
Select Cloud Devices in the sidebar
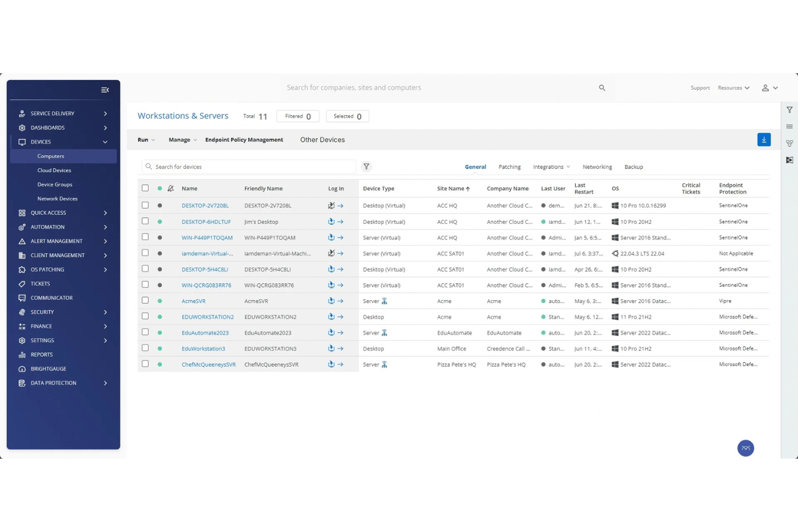[x=54, y=170]
